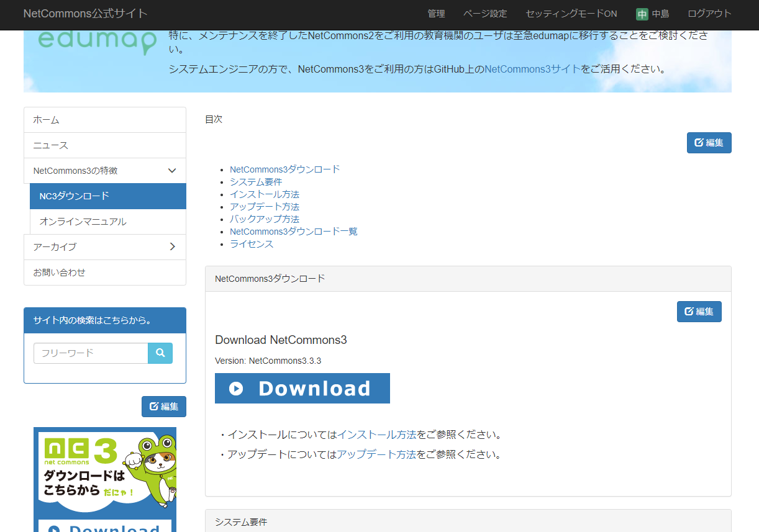Viewport: 759px width, 532px height.
Task: Click 編集 button under the 目次 heading
Action: pos(709,143)
